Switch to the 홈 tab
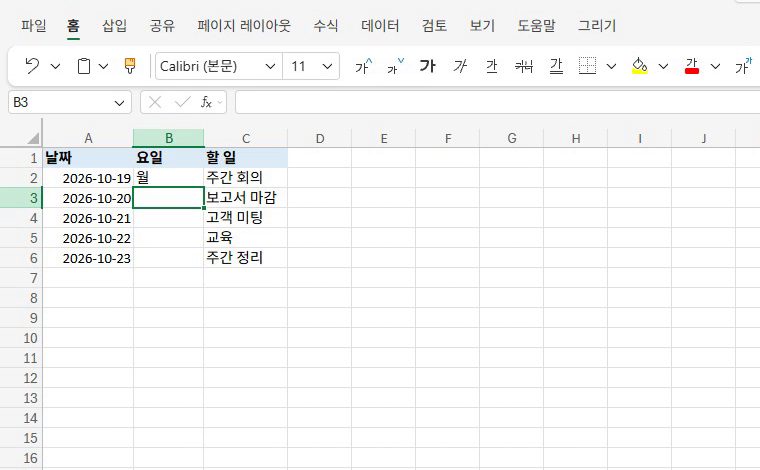This screenshot has height=470, width=760. point(73,25)
